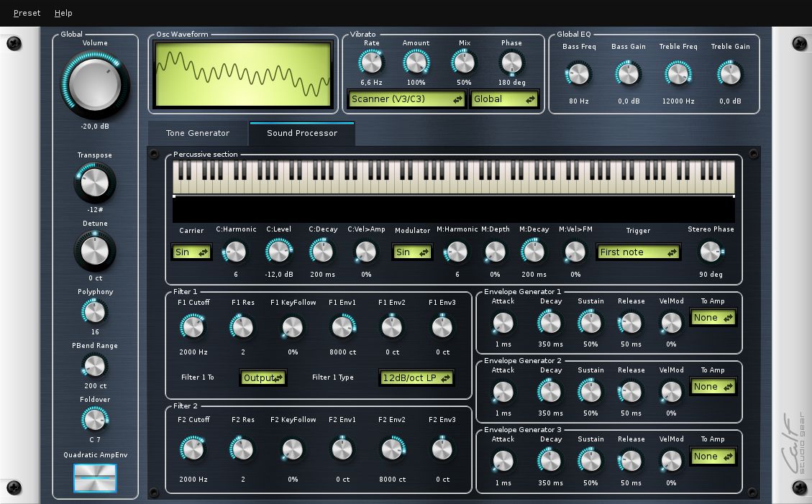Open the Trigger First note dropdown

click(639, 252)
